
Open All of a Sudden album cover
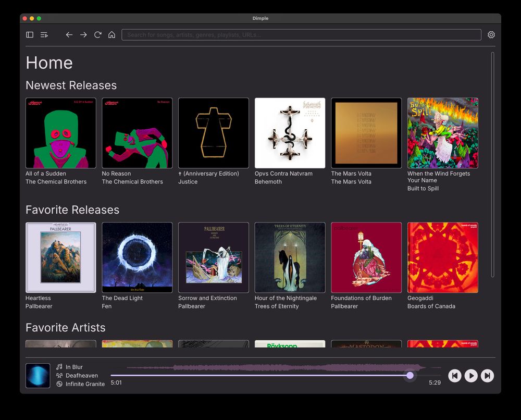click(61, 133)
